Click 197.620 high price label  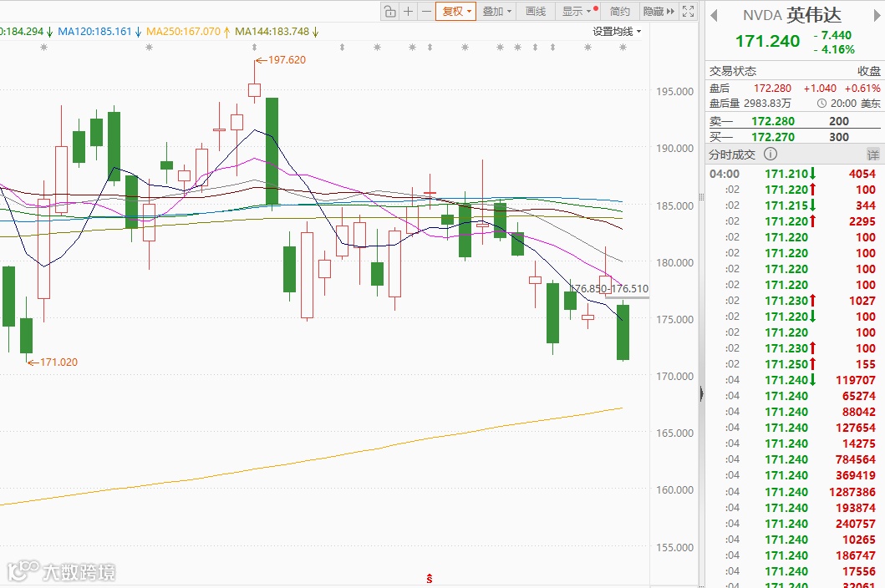[x=287, y=60]
